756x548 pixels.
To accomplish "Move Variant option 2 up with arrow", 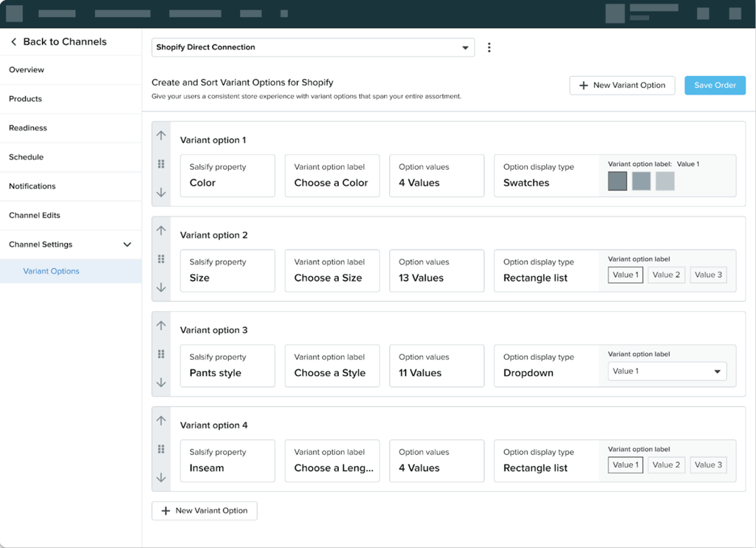I will pos(161,230).
